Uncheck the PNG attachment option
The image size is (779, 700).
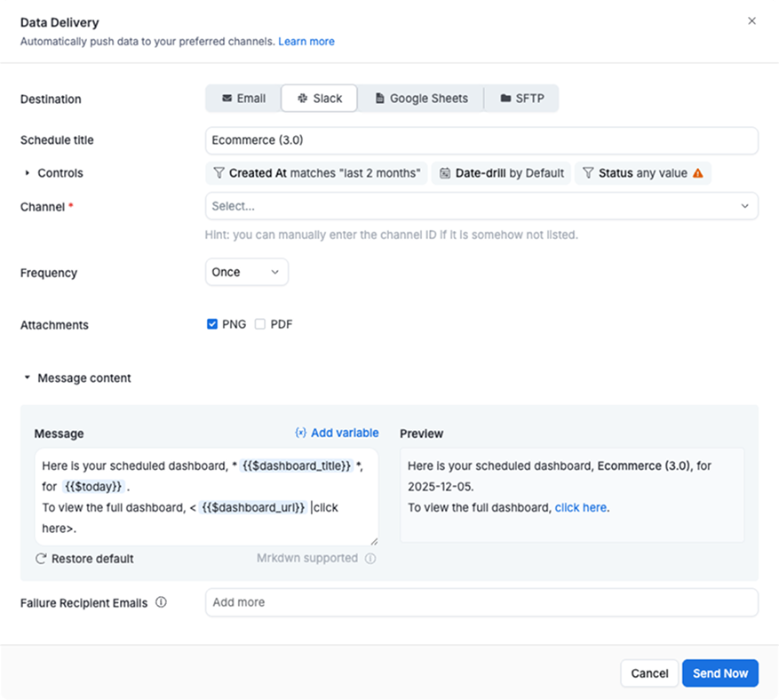[x=211, y=323]
